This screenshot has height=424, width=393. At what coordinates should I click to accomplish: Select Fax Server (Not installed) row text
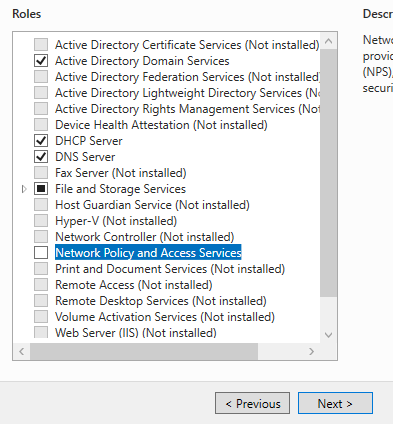pos(121,173)
